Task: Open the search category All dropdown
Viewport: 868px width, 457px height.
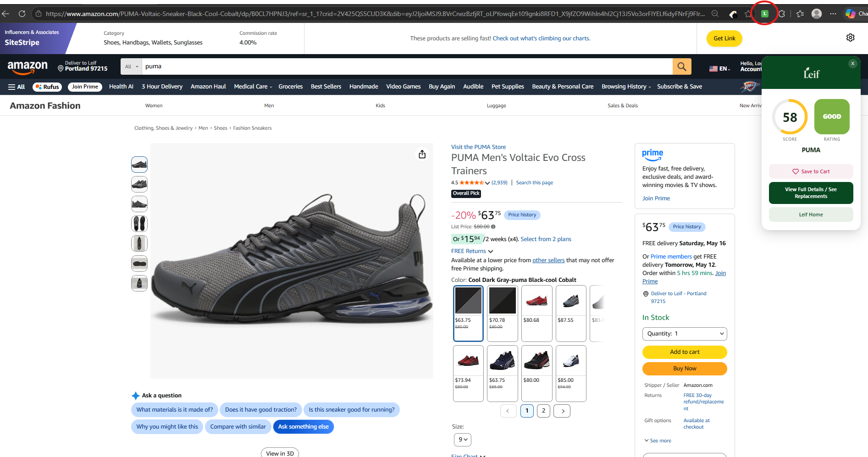Action: 131,66
